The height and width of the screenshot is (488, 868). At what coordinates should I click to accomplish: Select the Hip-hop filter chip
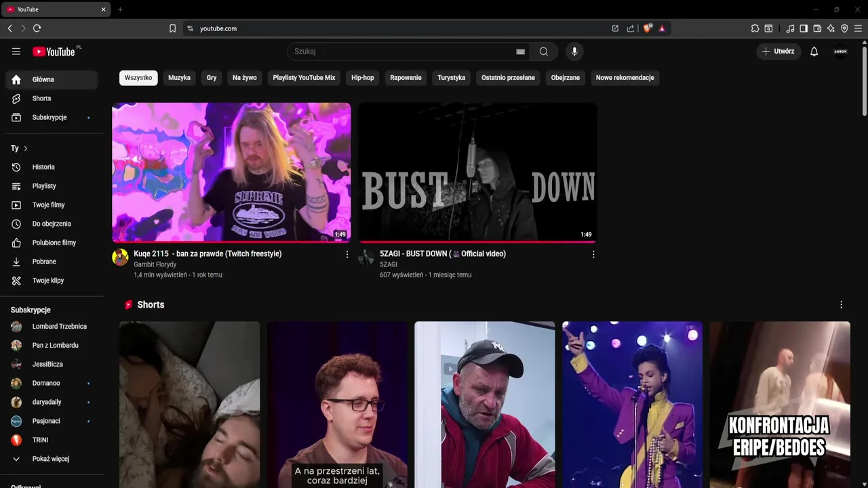pyautogui.click(x=363, y=78)
